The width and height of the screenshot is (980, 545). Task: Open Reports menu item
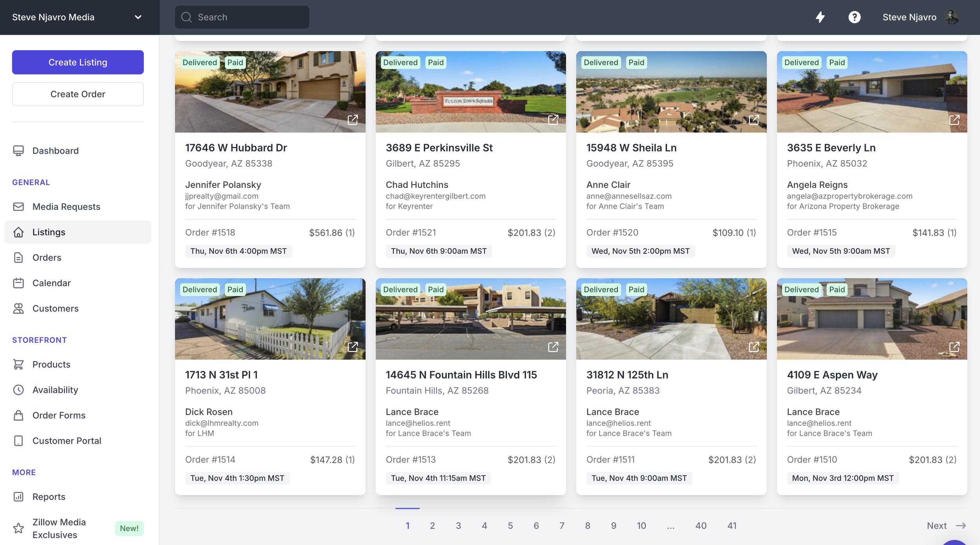pos(49,496)
